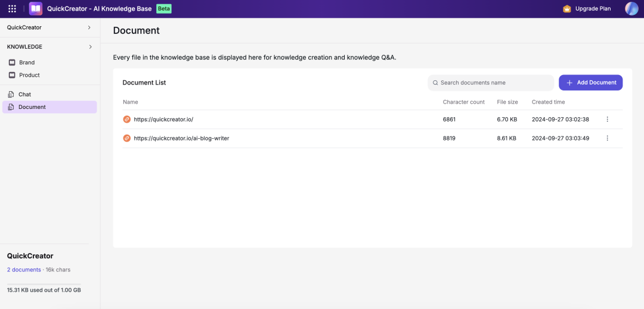
Task: Click the crown icon beside Upgrade Plan
Action: click(x=567, y=8)
